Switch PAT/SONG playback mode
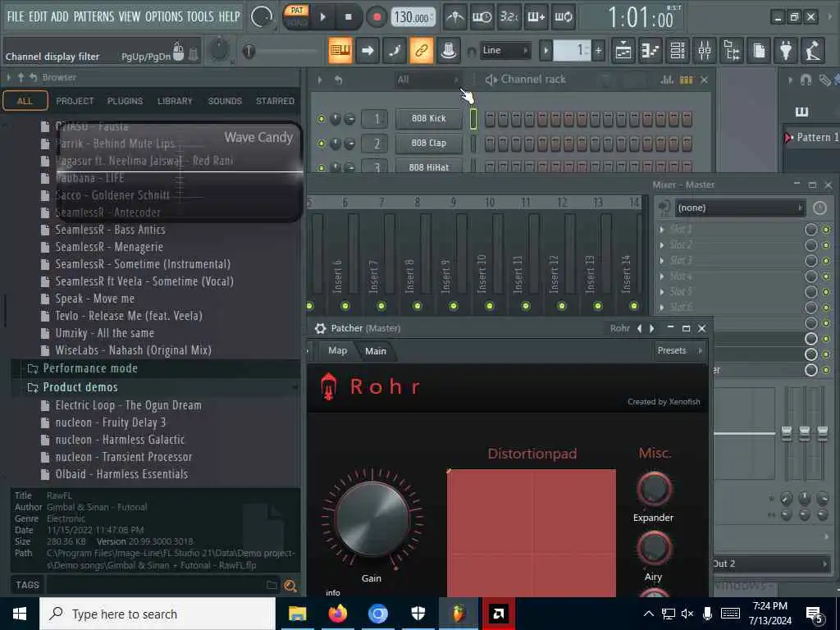The height and width of the screenshot is (630, 840). click(x=297, y=16)
